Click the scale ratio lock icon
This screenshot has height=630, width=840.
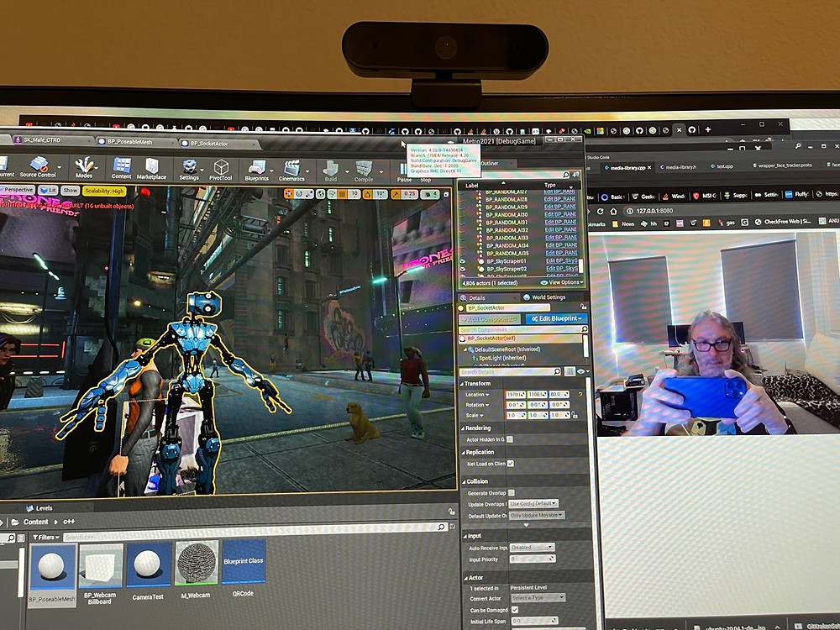point(575,415)
